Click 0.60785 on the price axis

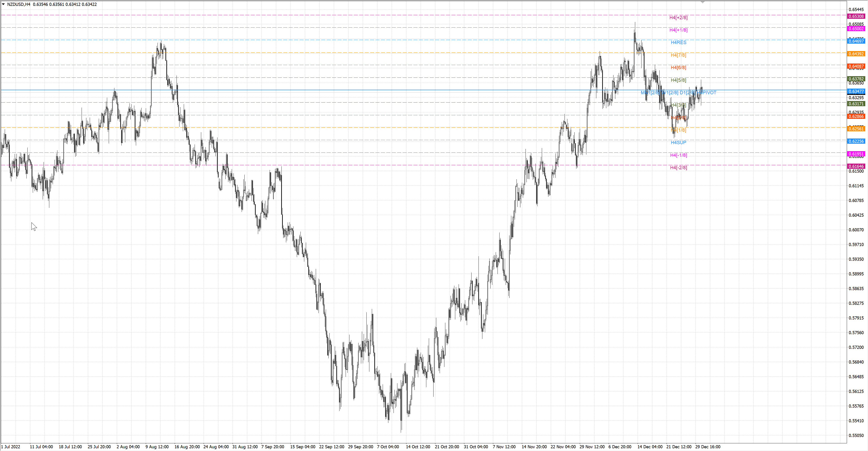856,200
